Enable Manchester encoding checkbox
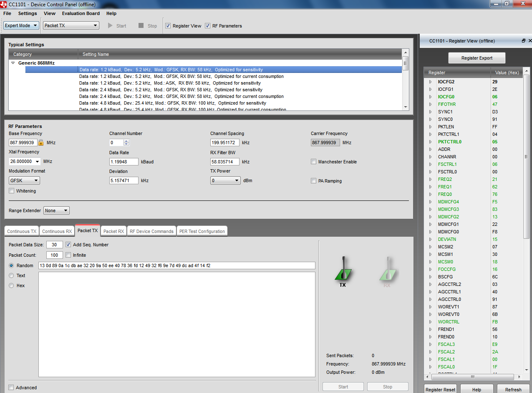532x393 pixels. pyautogui.click(x=313, y=162)
